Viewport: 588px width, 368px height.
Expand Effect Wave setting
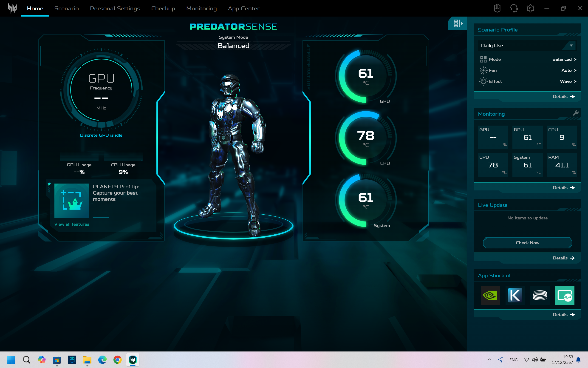click(x=568, y=81)
